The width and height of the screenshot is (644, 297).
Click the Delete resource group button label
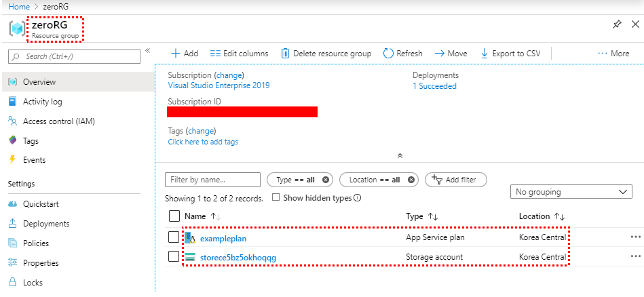click(333, 54)
